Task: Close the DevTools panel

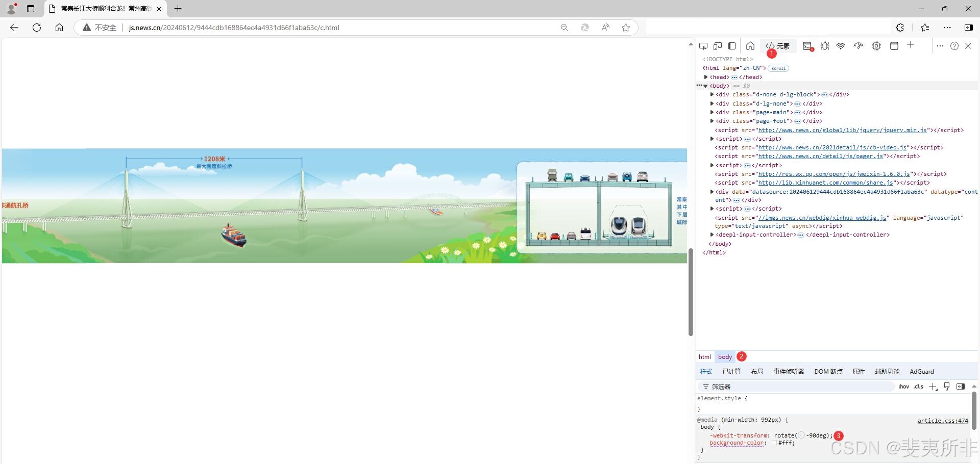Action: pos(968,46)
